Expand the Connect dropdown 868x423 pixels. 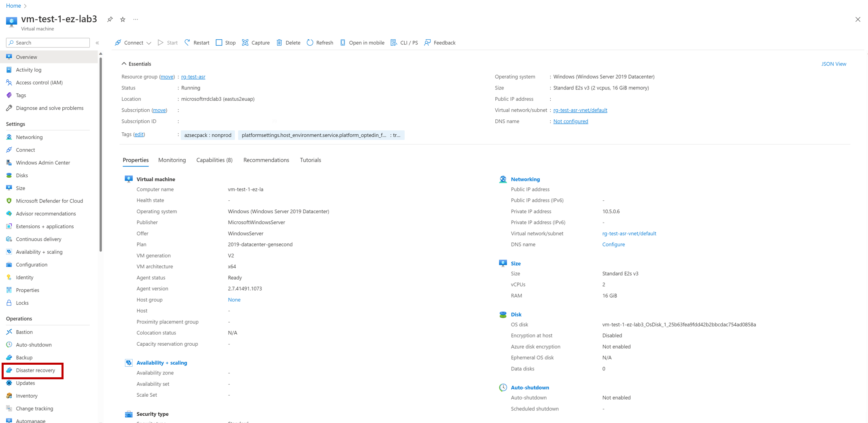(149, 43)
